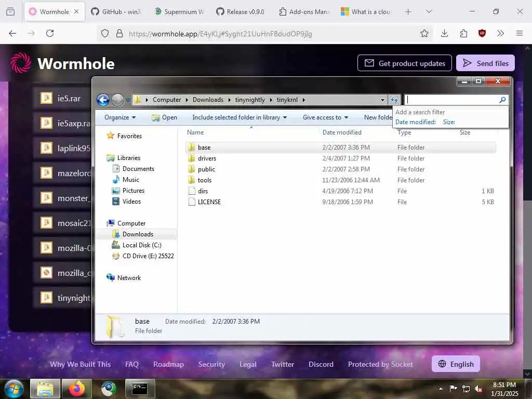Open the Command Prompt taskbar icon
This screenshot has height=399, width=532.
140,389
